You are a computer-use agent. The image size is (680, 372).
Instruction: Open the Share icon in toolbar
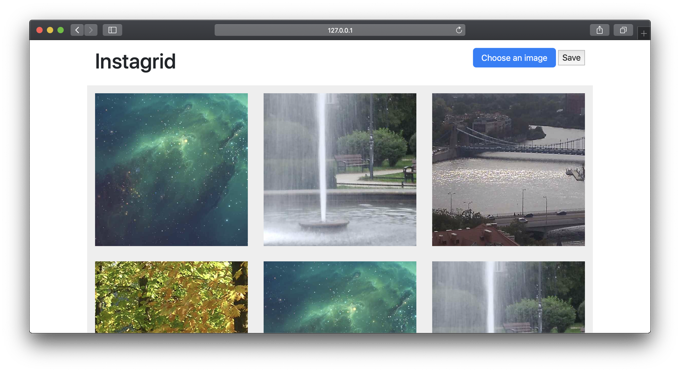point(599,30)
